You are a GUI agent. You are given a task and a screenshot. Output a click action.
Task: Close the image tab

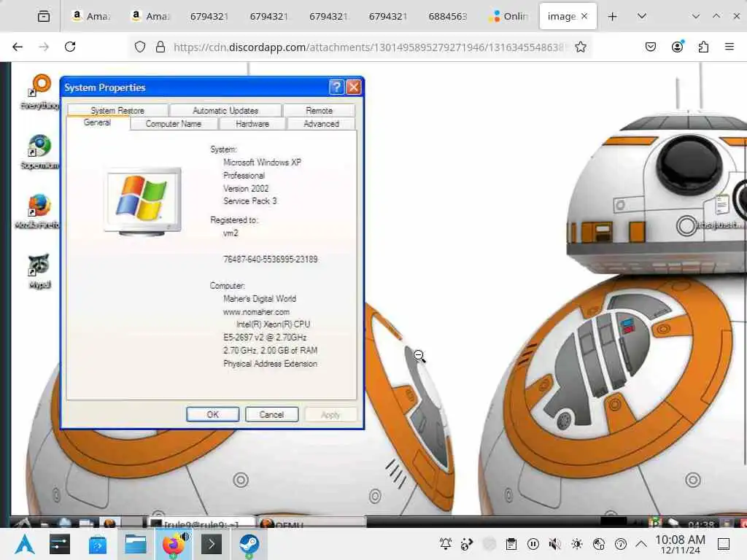tap(584, 16)
